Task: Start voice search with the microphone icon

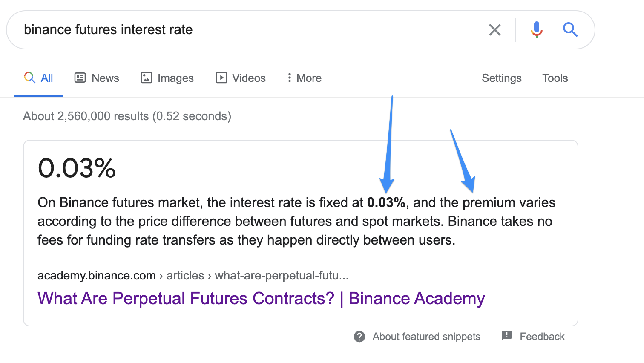Action: (x=536, y=30)
